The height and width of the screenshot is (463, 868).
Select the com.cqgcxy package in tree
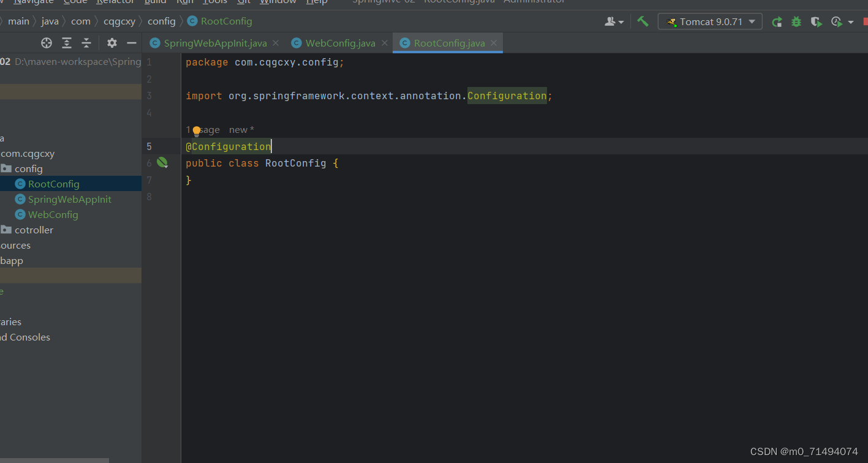pyautogui.click(x=28, y=153)
